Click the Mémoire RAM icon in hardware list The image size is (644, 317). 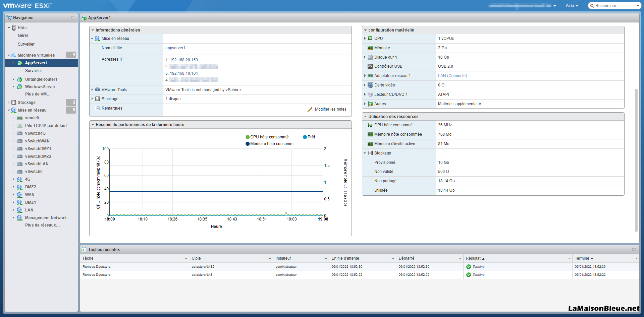[x=370, y=48]
